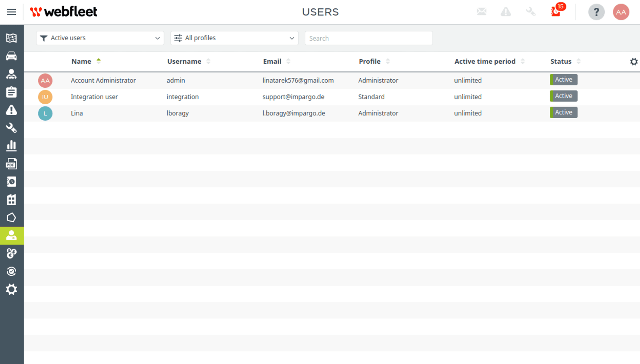Click the user Search field
This screenshot has height=364, width=640.
coord(369,38)
